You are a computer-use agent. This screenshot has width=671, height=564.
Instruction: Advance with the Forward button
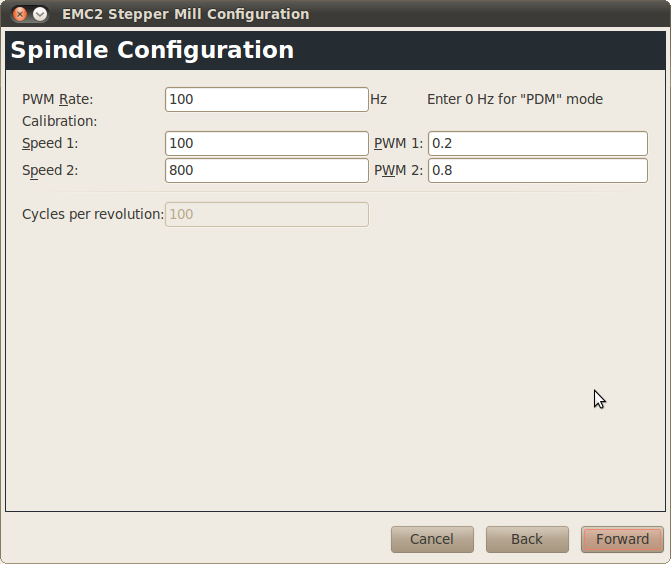[x=622, y=539]
